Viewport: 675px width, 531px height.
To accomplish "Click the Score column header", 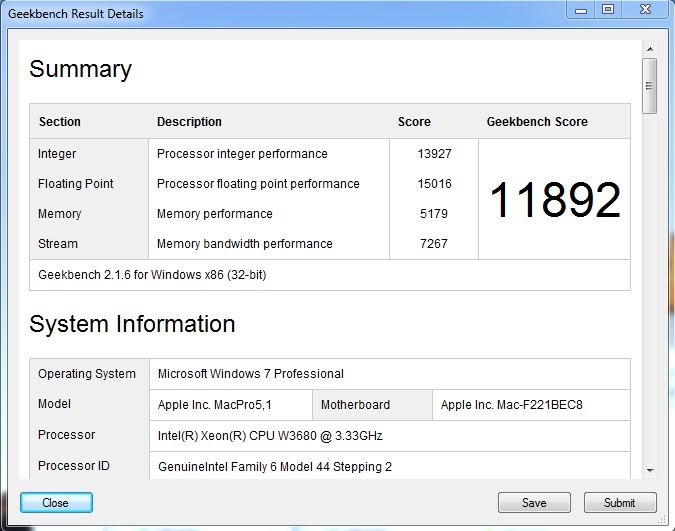I will click(414, 122).
